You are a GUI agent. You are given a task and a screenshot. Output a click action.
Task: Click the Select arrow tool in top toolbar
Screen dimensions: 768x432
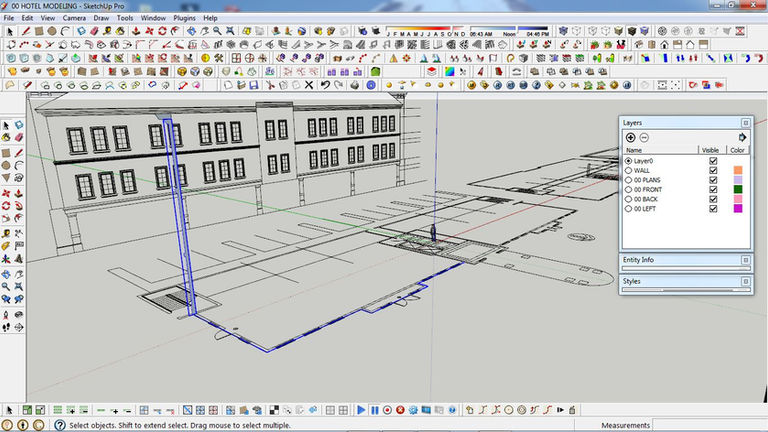(9, 31)
